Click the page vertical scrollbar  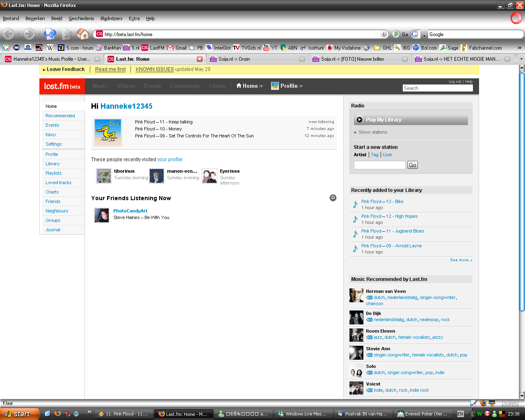pyautogui.click(x=522, y=191)
